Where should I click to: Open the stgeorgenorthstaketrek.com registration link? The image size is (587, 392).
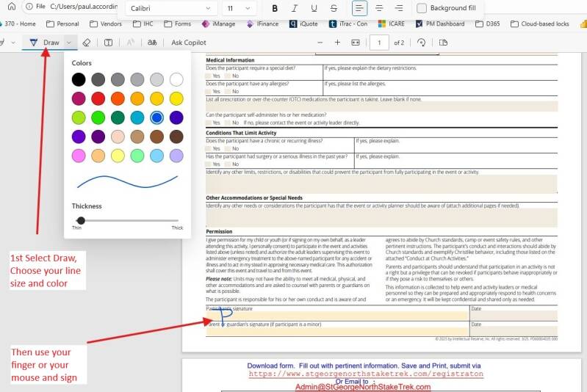point(366,373)
